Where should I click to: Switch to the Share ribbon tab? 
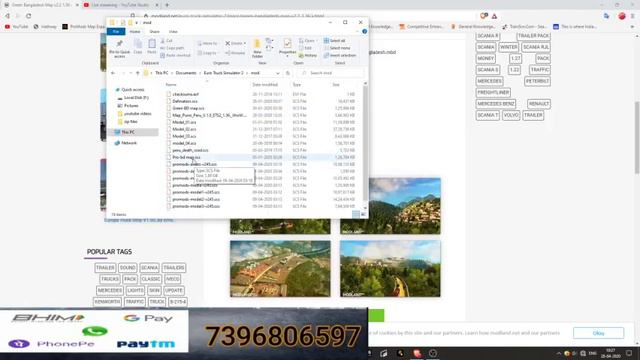154,31
